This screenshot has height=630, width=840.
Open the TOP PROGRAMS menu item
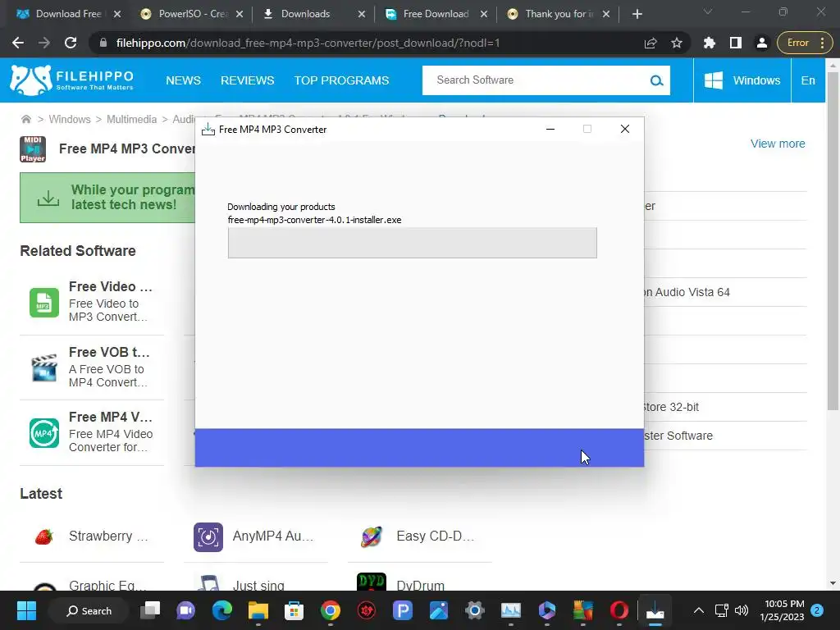click(341, 80)
